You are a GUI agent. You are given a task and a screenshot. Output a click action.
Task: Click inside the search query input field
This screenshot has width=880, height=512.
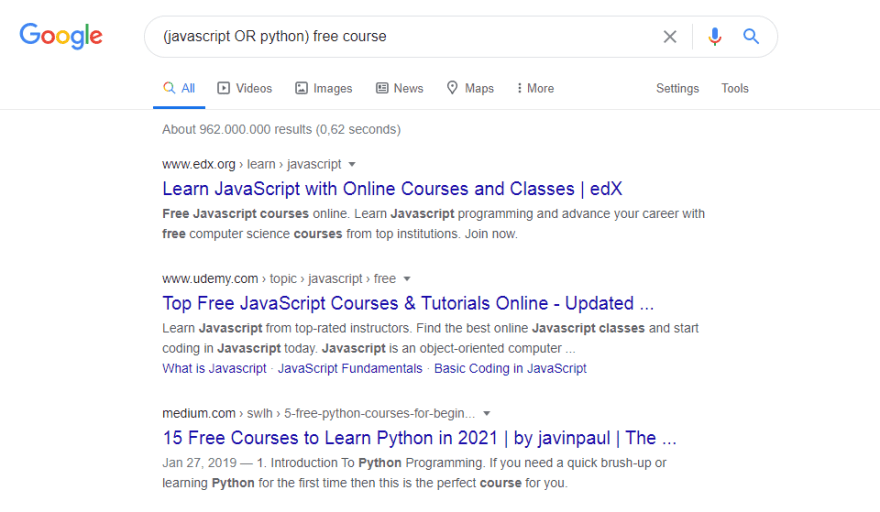(x=400, y=37)
